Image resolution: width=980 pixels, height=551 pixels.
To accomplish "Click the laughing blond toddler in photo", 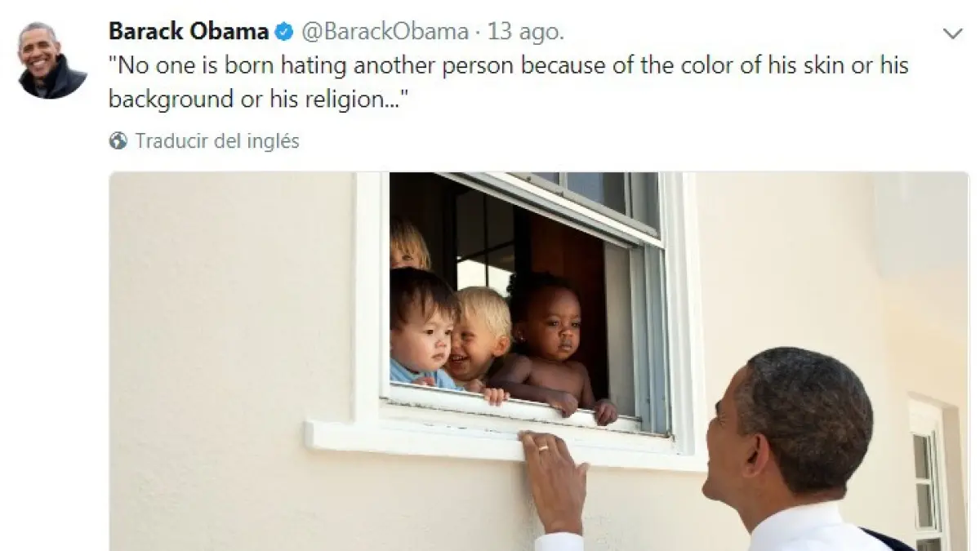I will pyautogui.click(x=480, y=341).
